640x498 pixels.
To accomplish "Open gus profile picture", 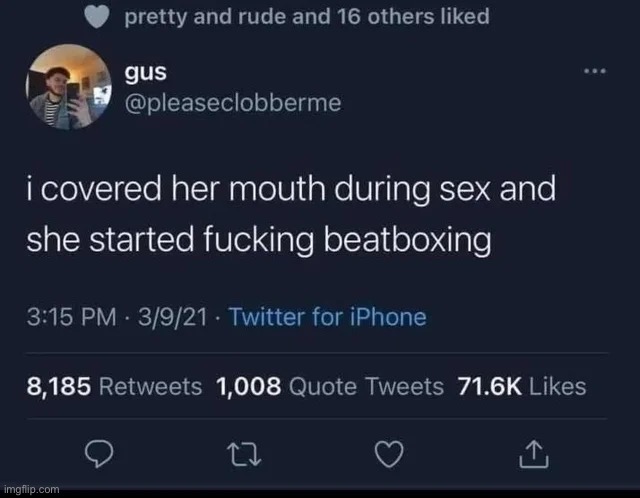I will click(69, 87).
